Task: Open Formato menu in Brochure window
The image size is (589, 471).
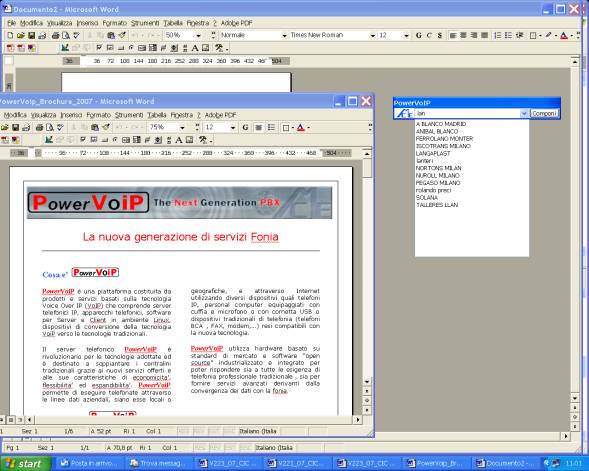Action: tap(98, 115)
